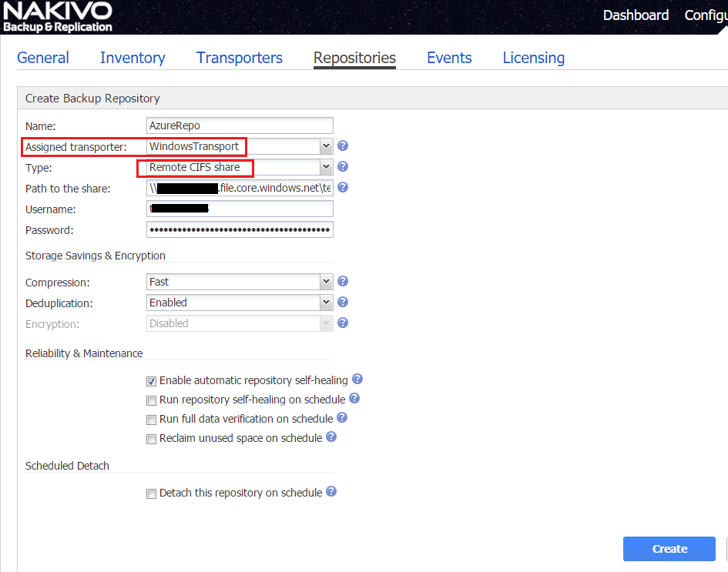Open help for automatic repository self-healing
Viewport: 728px width, 572px height.
point(357,379)
